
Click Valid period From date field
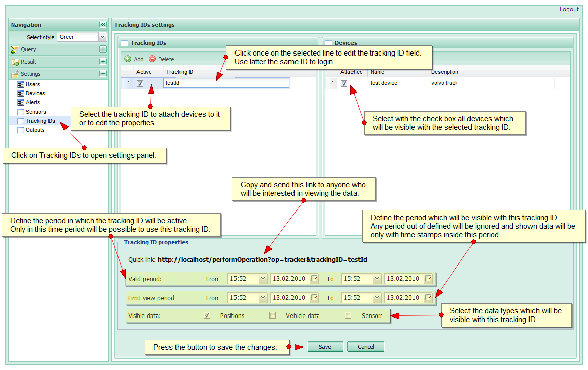pos(290,279)
